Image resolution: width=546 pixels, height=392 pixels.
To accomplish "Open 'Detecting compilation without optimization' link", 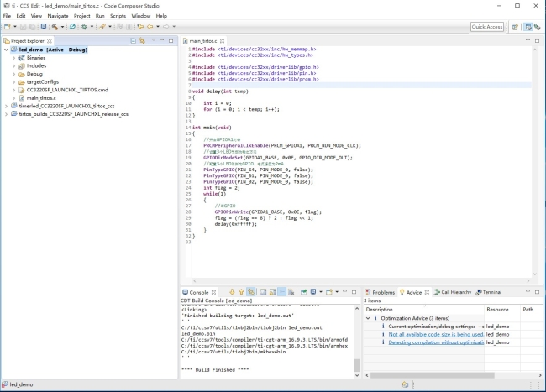I will pyautogui.click(x=435, y=342).
